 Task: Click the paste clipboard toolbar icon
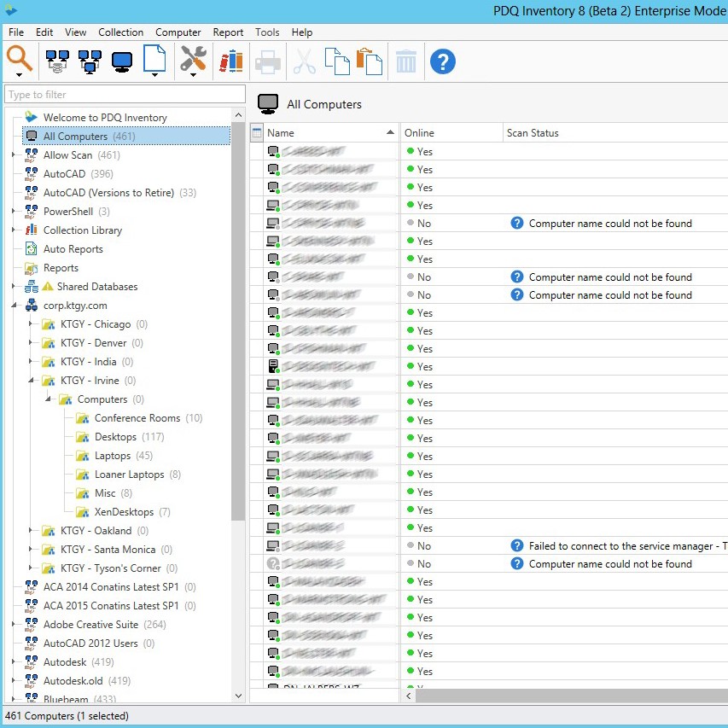pos(370,61)
